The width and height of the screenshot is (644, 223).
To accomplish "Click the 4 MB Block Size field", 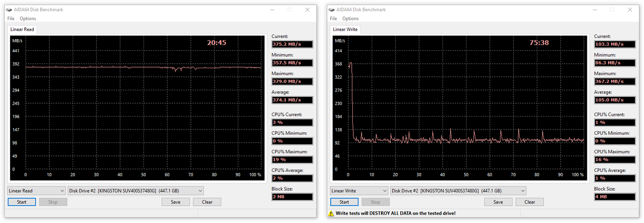I will [x=615, y=197].
